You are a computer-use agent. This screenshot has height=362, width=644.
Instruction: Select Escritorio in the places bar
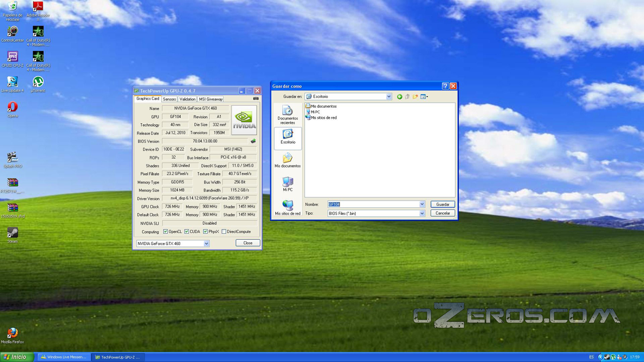point(288,137)
